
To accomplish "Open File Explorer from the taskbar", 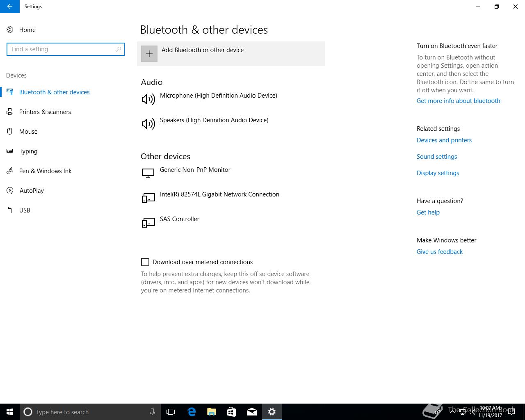I will (212, 412).
